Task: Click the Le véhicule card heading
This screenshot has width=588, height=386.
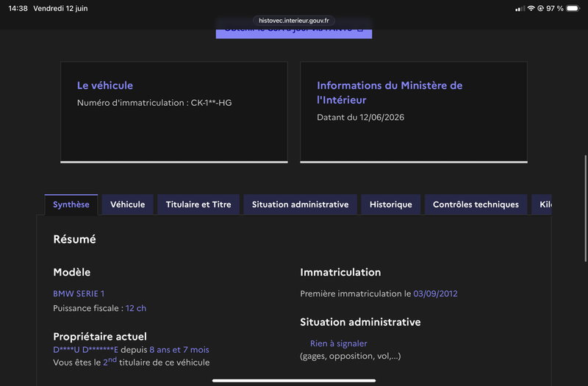Action: click(105, 85)
